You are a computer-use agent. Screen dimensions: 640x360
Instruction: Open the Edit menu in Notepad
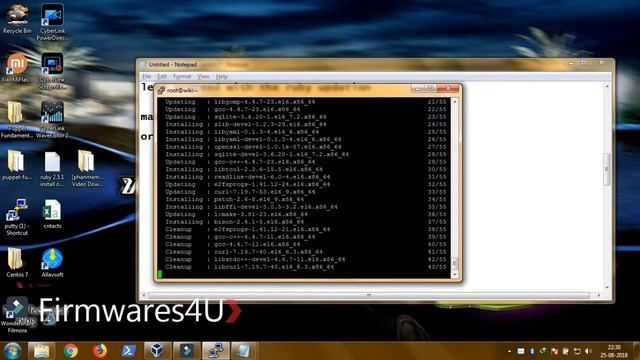coord(162,76)
